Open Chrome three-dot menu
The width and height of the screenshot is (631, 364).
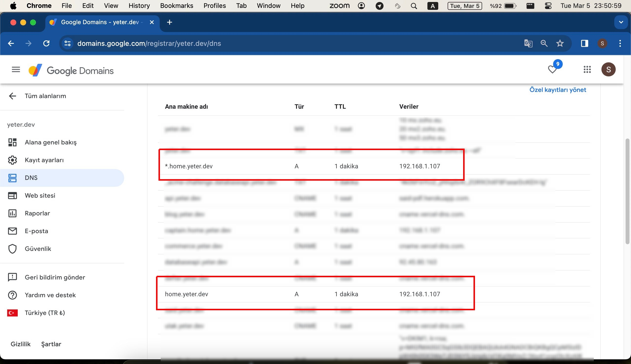(620, 44)
